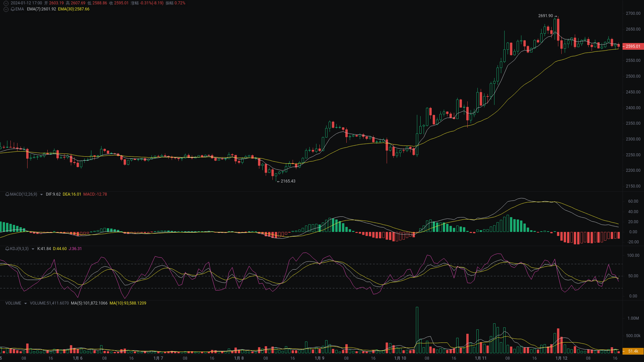Toggle the EMA row collapse chevron
644x362 pixels.
point(6,9)
